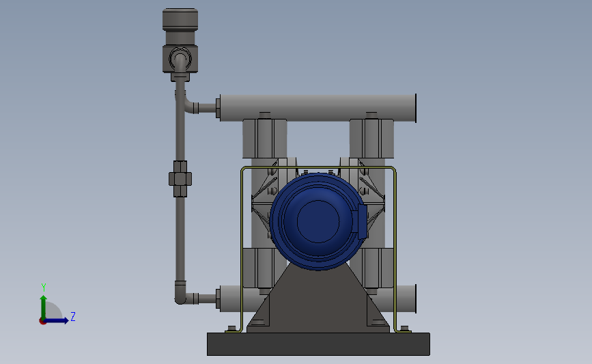Pick the left anchor bolt on base

click(232, 328)
